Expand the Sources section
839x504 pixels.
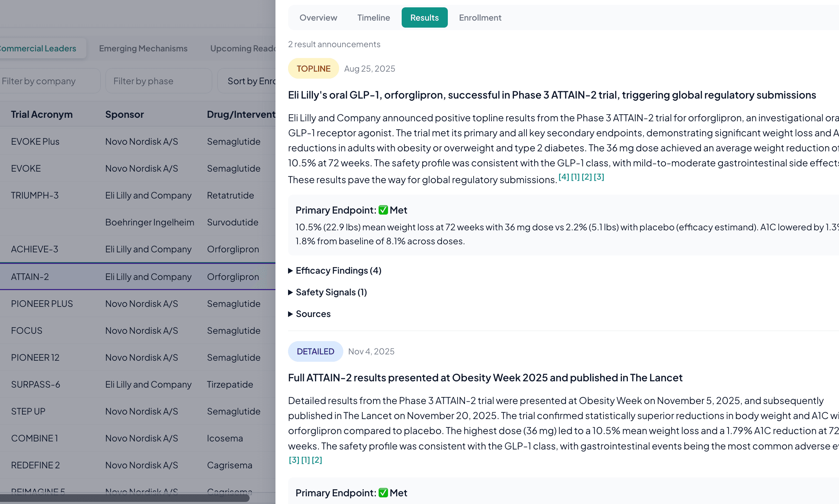pos(309,314)
